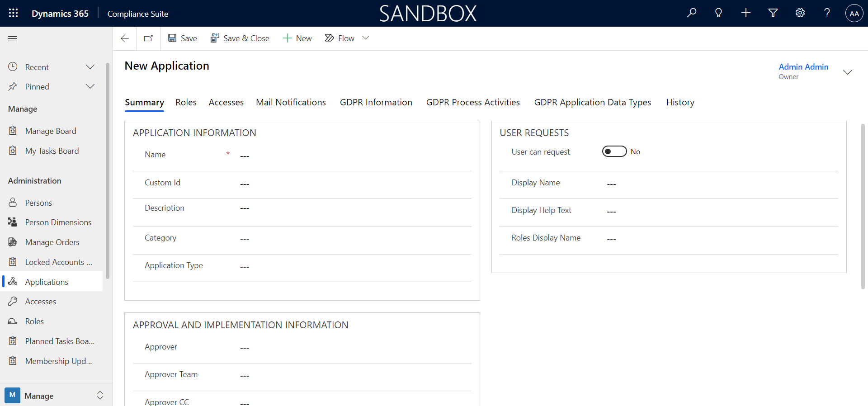
Task: Click the advanced find filter icon
Action: click(773, 13)
